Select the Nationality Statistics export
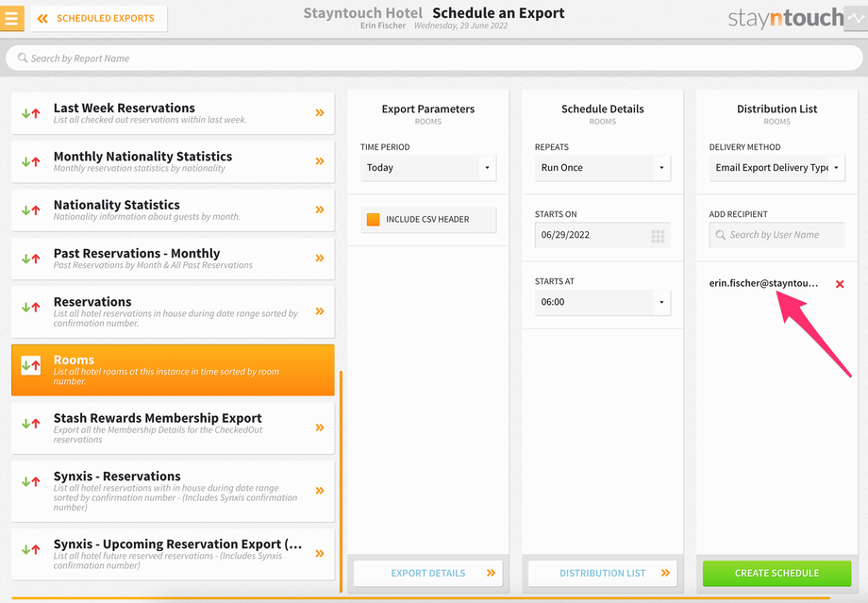 pos(173,209)
